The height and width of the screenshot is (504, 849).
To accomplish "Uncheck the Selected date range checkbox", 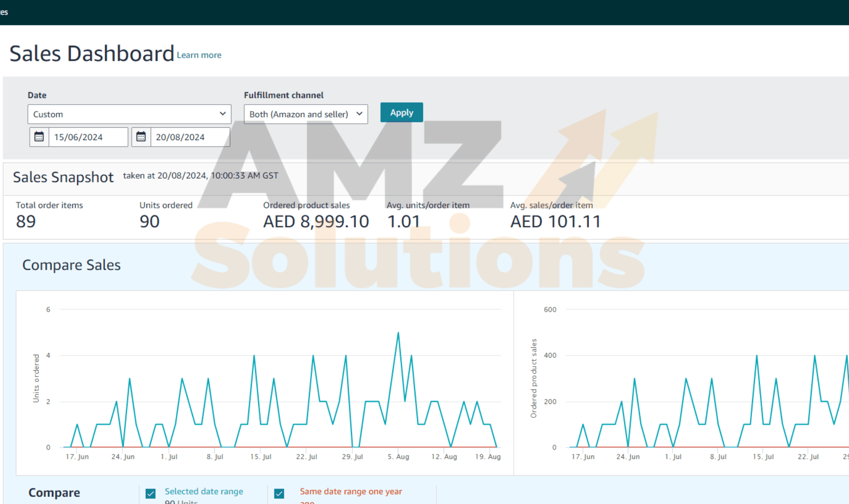I will click(x=151, y=493).
